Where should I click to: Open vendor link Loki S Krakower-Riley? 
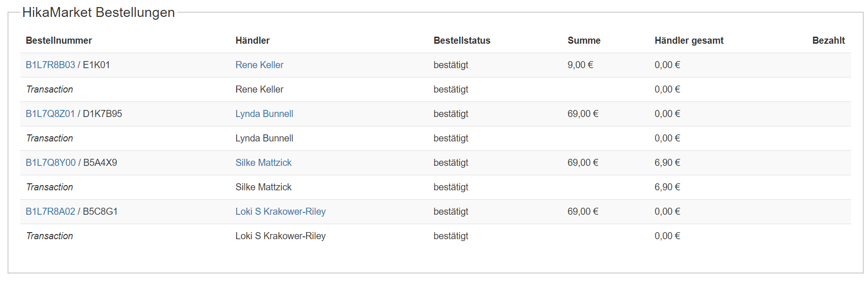[280, 211]
